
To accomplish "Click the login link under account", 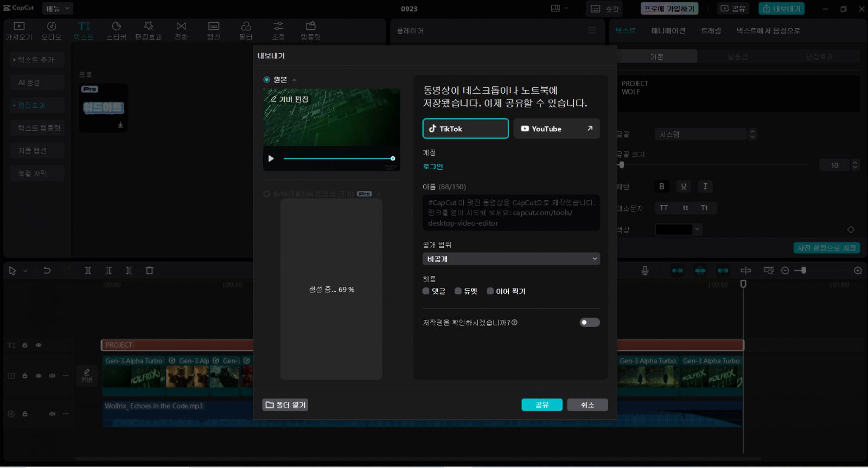I will [x=433, y=166].
